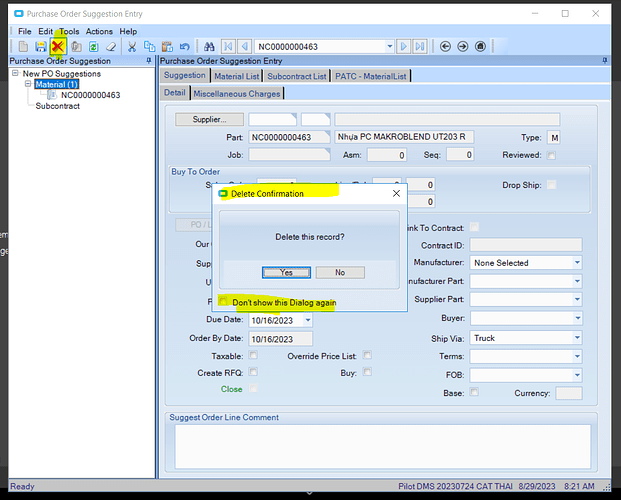The image size is (621, 500).
Task: Toggle the Taxable checkbox
Action: click(253, 356)
